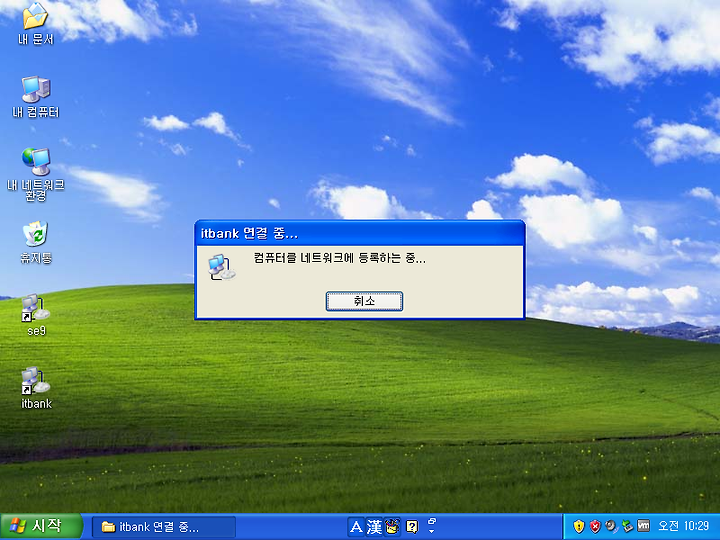720x540 pixels.
Task: Click the network connection icon inside the dialog
Action: 222,267
